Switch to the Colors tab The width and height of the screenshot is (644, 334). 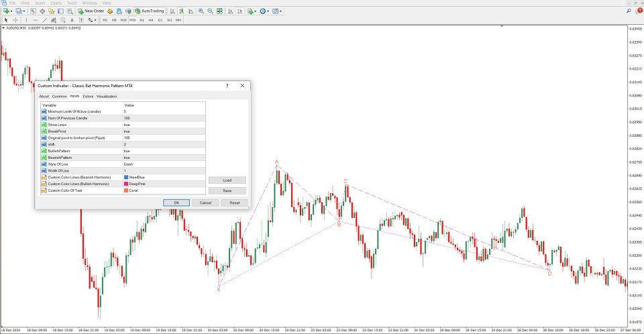(88, 96)
